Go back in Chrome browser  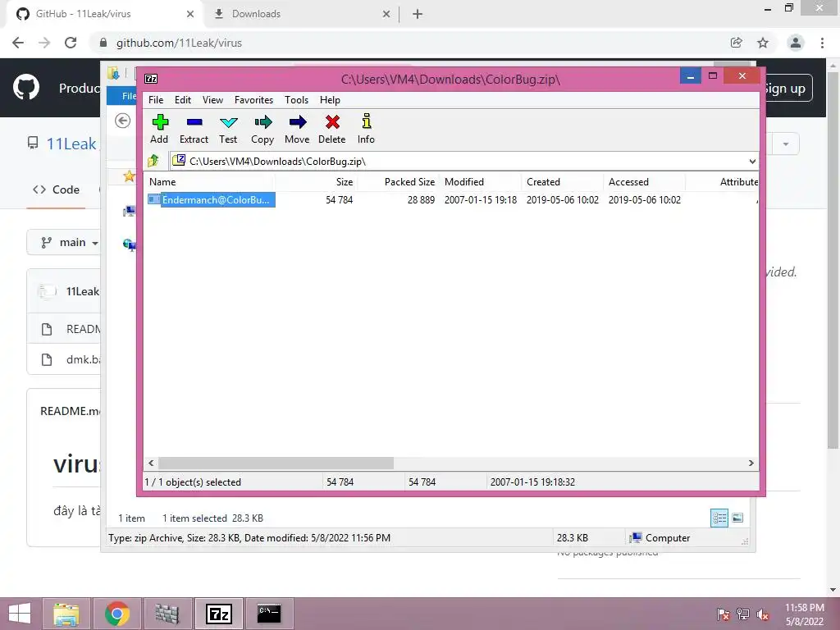[18, 43]
